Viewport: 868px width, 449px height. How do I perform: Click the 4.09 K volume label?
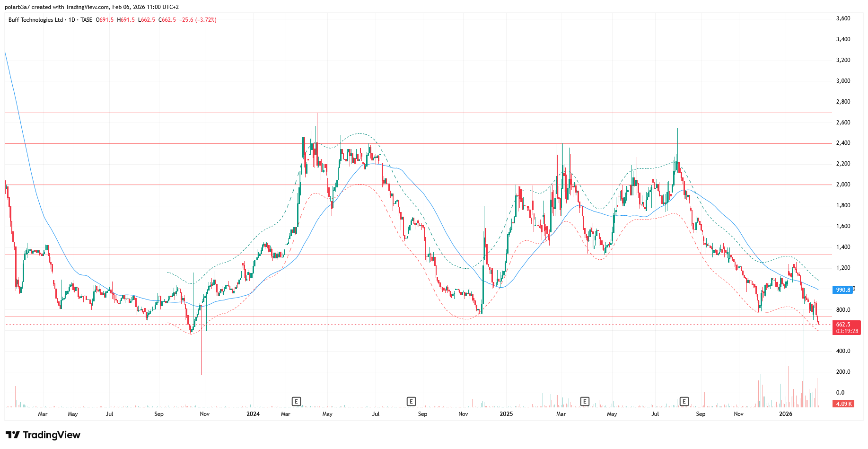(x=843, y=404)
